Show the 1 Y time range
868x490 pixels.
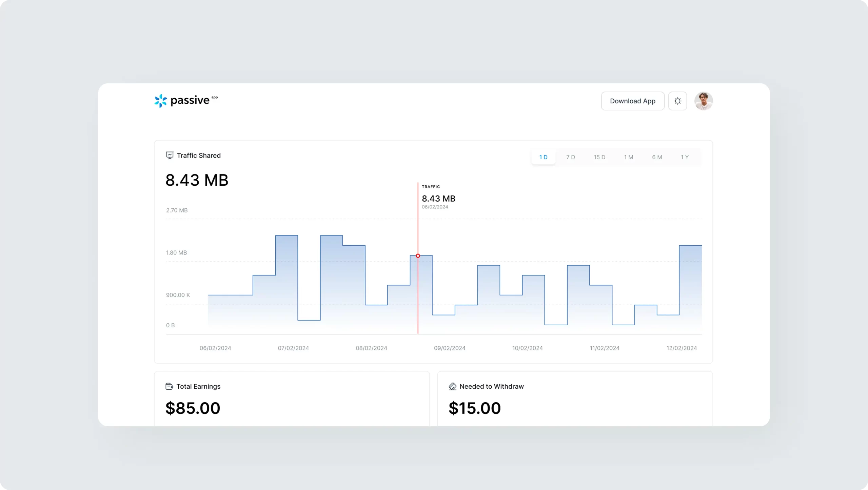pyautogui.click(x=685, y=157)
